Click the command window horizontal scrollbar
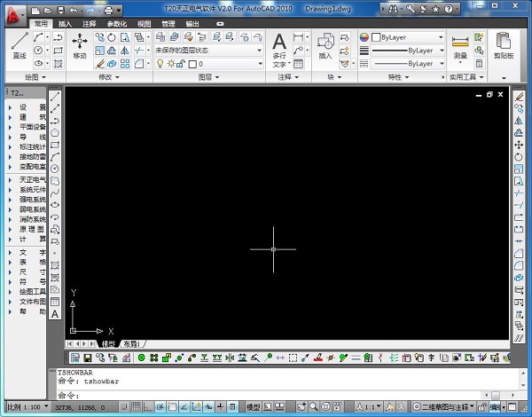Screen dimensions: 532x417 (501, 395)
